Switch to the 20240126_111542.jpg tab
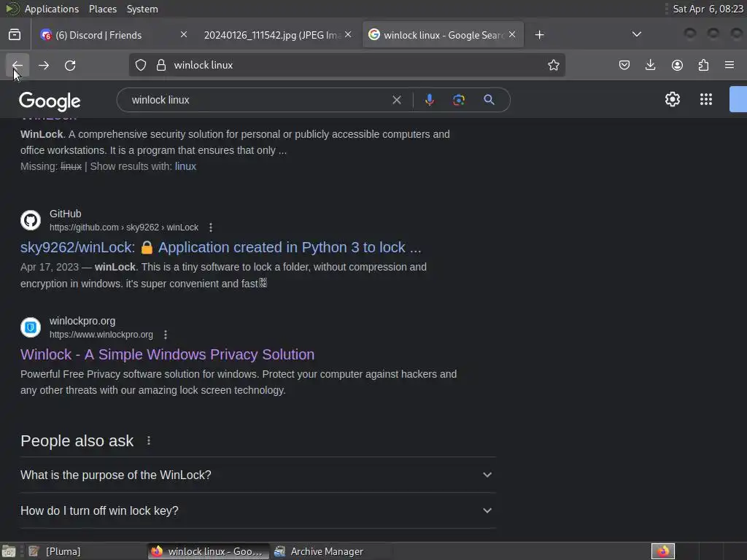 (x=271, y=35)
